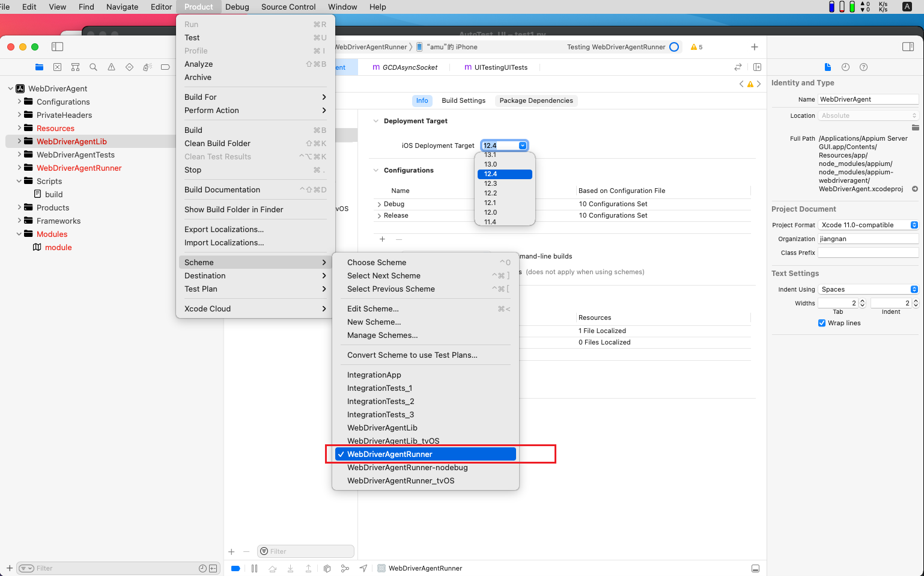Click Simulate Location arrow icon

[x=363, y=568]
